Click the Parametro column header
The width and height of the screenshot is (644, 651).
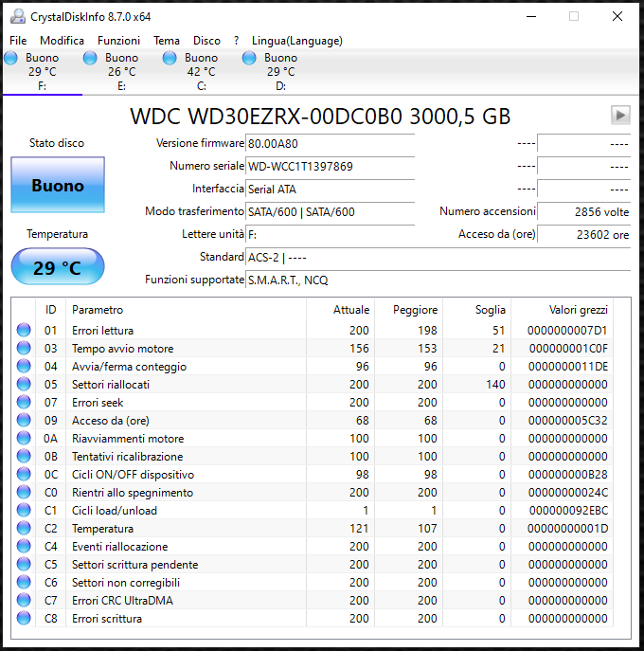[187, 310]
